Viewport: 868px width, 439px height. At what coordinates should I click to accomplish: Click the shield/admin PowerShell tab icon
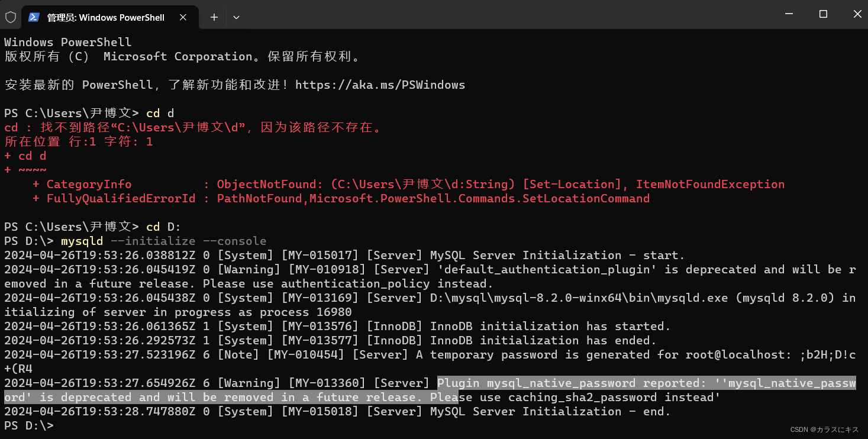tap(34, 17)
